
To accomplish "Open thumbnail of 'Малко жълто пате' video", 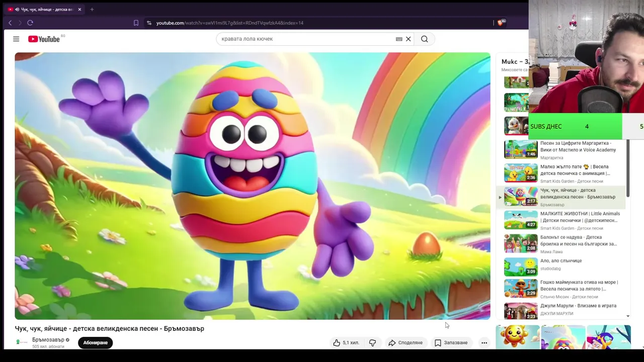I will pyautogui.click(x=521, y=173).
